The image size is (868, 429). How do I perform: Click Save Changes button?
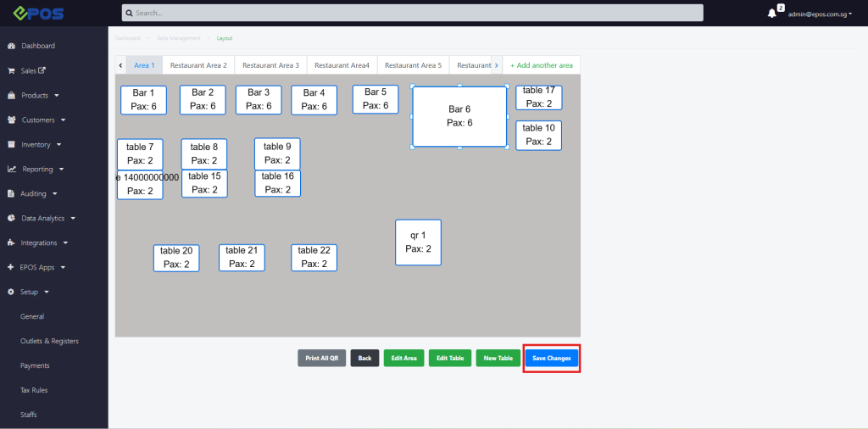click(x=551, y=358)
